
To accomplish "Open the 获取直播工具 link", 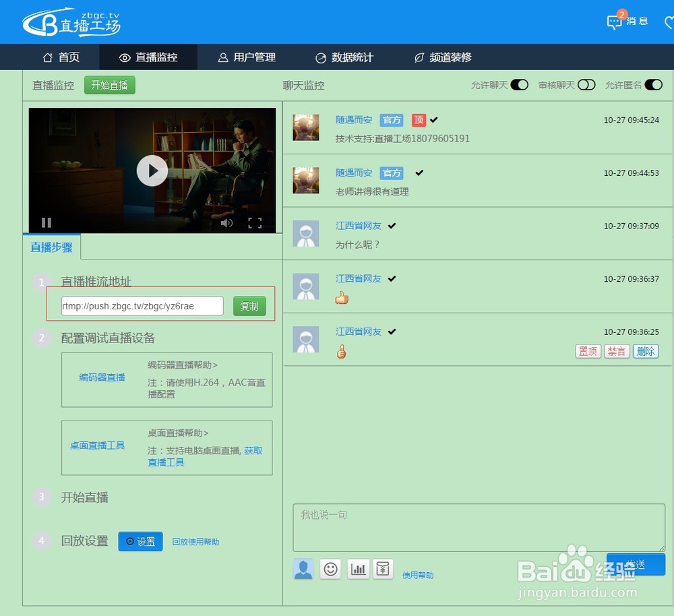I will 166,462.
